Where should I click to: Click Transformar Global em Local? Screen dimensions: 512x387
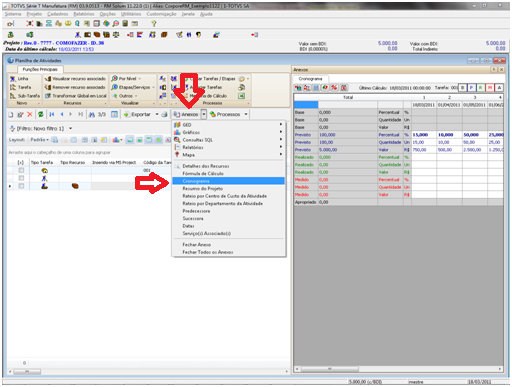point(76,96)
